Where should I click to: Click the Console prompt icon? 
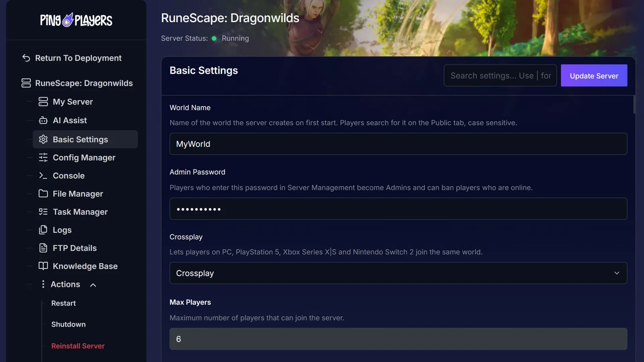click(43, 176)
